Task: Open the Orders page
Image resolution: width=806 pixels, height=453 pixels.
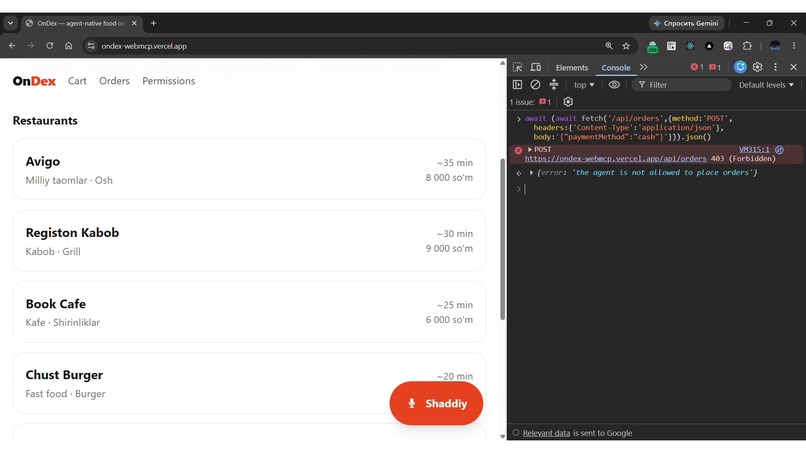Action: click(114, 81)
